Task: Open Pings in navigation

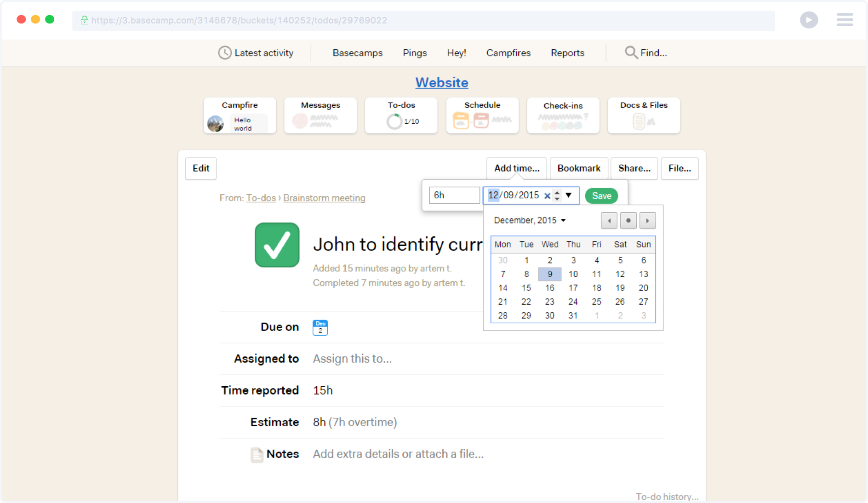Action: point(415,53)
